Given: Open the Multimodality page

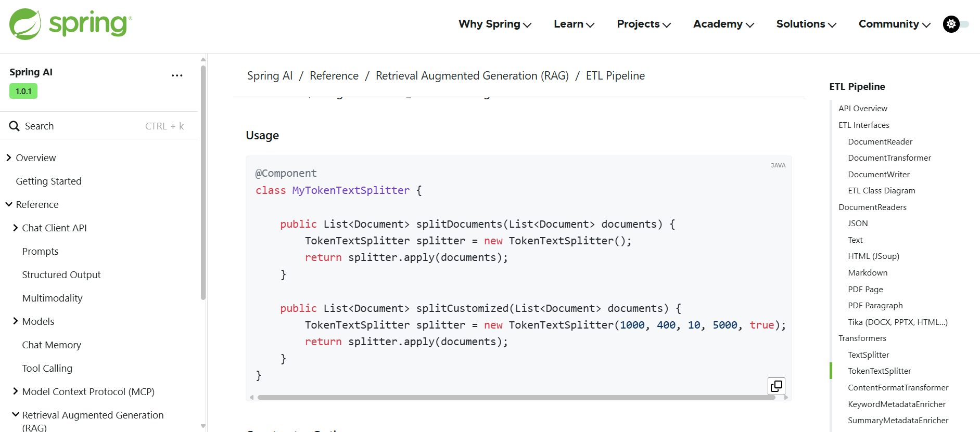Looking at the screenshot, I should (x=52, y=298).
